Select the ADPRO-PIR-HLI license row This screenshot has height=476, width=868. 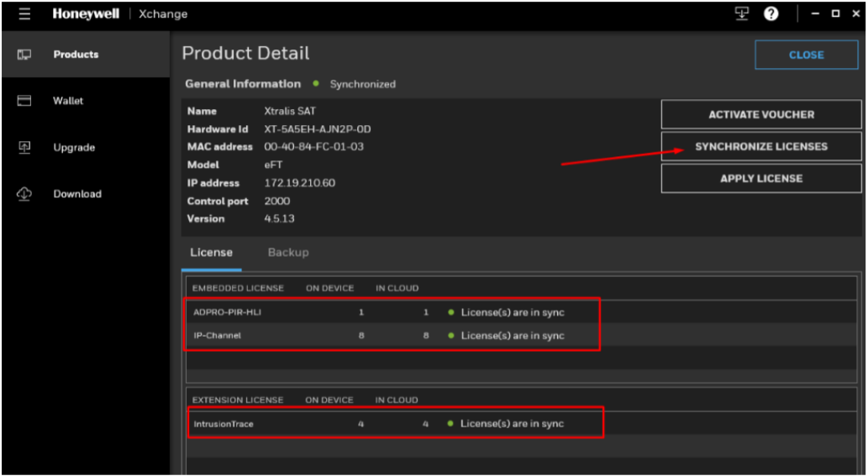tap(521, 312)
